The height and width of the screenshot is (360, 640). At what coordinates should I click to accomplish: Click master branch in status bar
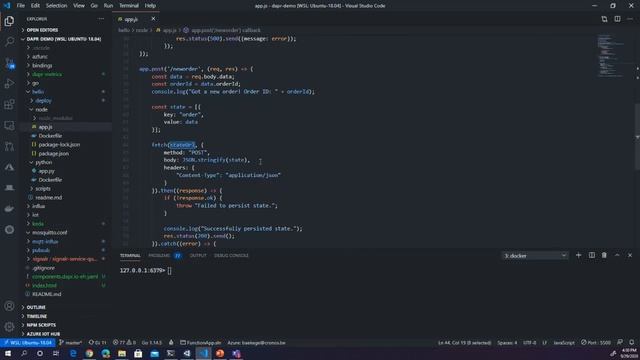71,342
